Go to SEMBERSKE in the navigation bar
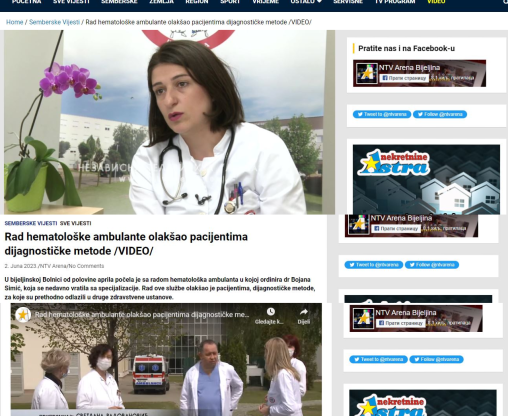The height and width of the screenshot is (416, 508). (119, 2)
